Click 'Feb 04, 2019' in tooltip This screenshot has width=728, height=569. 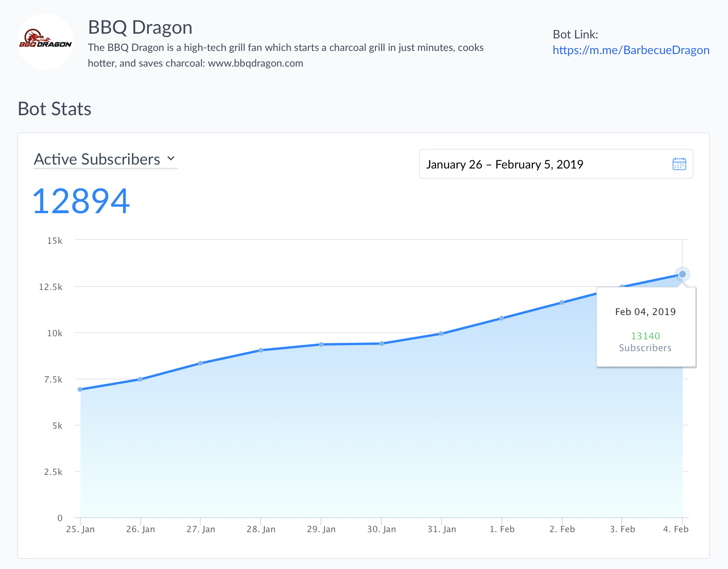point(645,312)
